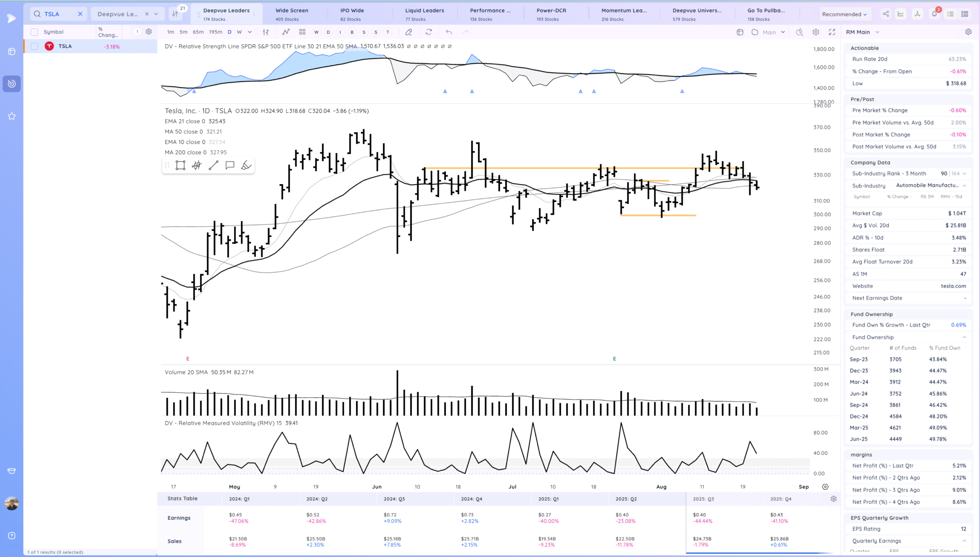Switch to the Power-DCR tab

[551, 14]
